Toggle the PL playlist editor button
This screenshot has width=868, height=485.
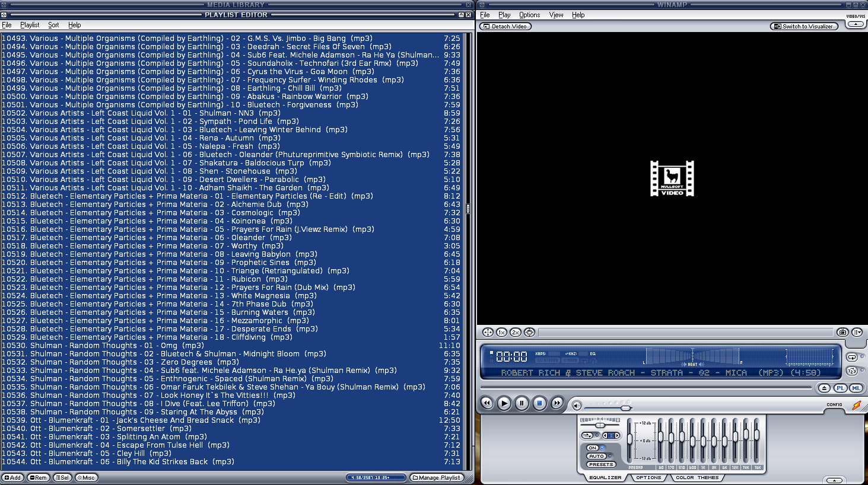point(840,388)
